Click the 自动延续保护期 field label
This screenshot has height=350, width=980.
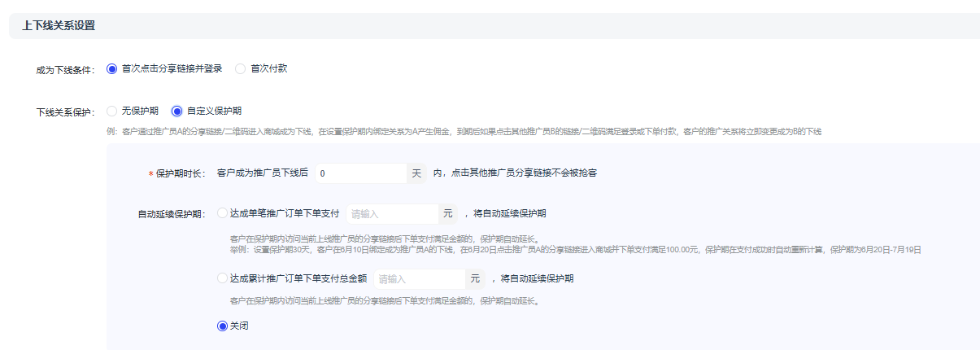click(x=172, y=215)
